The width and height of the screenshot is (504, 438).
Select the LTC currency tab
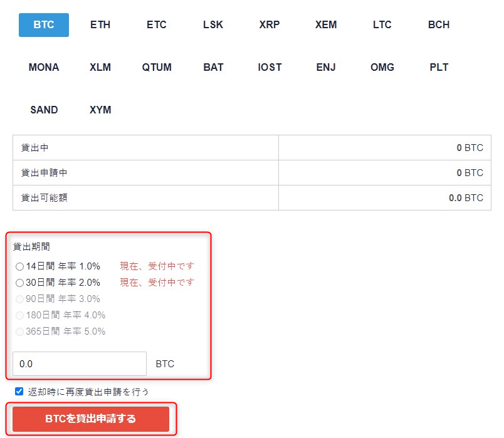pyautogui.click(x=382, y=24)
